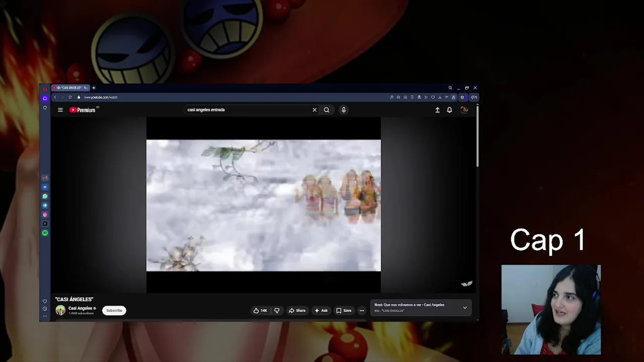Open the address bar player triangle icon
The image size is (644, 362).
coord(426,97)
